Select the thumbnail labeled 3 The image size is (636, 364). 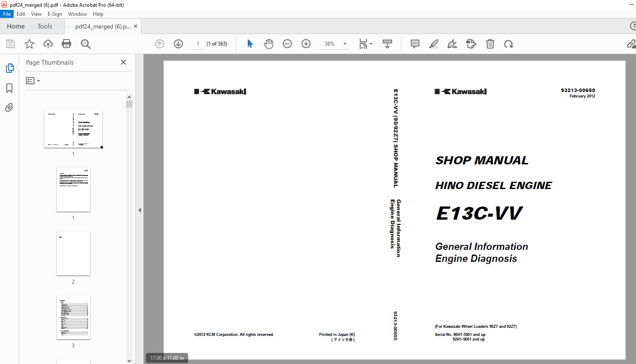tap(73, 317)
